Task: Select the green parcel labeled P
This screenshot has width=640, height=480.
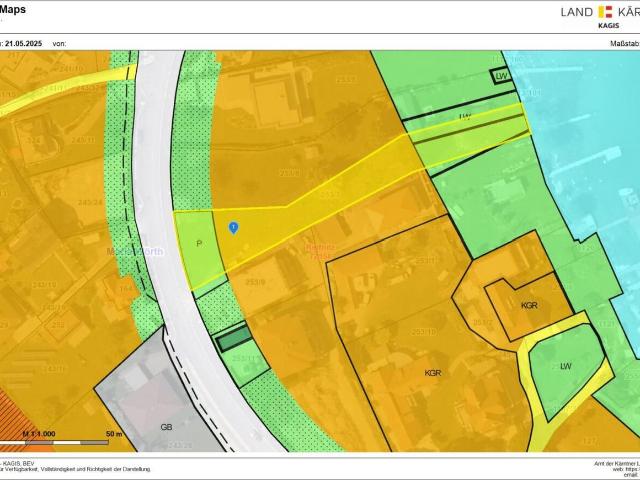Action: coord(199,244)
